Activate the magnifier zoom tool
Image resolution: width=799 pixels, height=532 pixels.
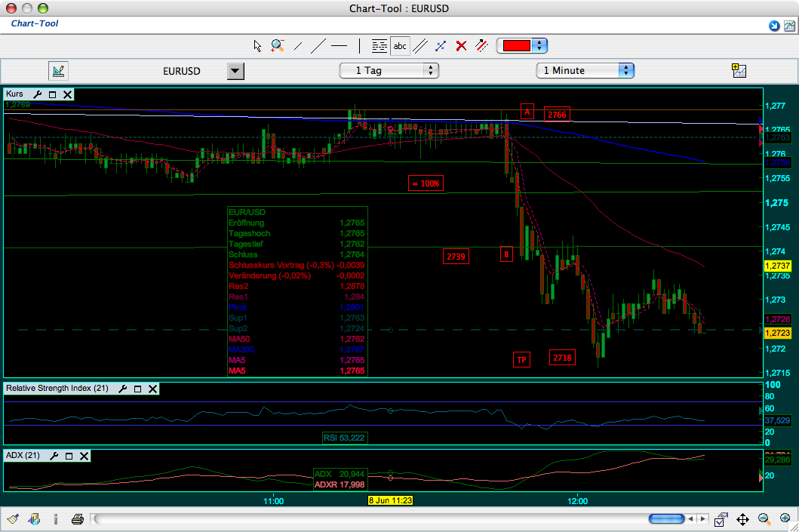point(278,46)
